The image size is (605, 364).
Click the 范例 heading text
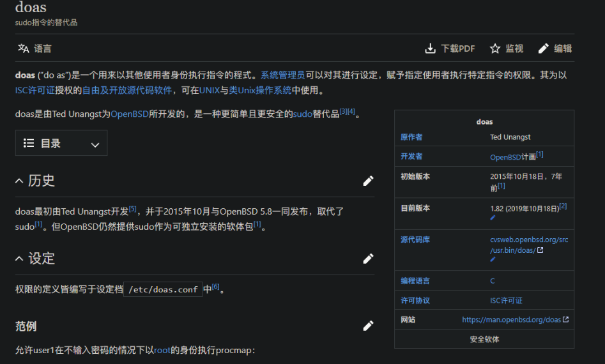(x=26, y=326)
